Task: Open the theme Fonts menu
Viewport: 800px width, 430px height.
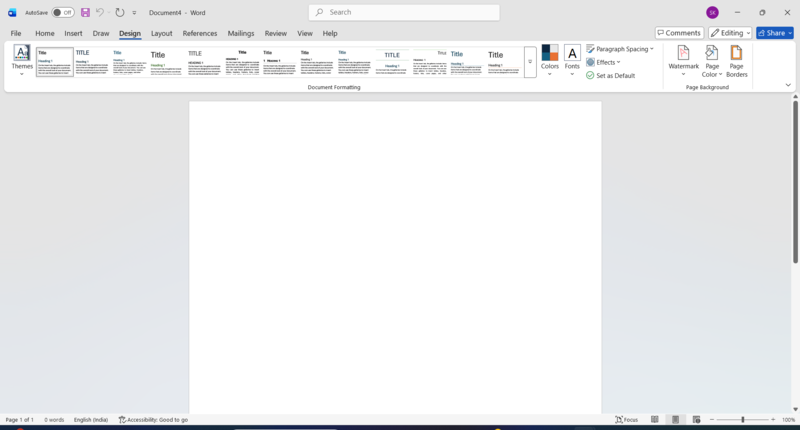Action: 572,60
